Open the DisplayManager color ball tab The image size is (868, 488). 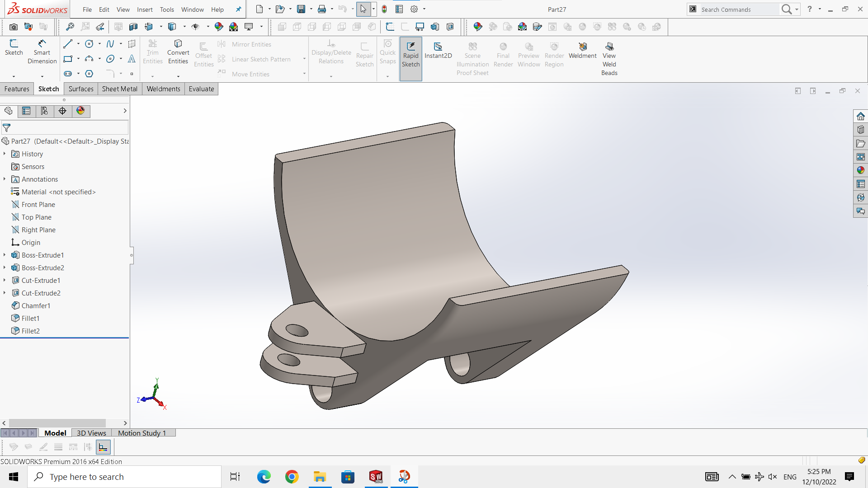click(80, 111)
